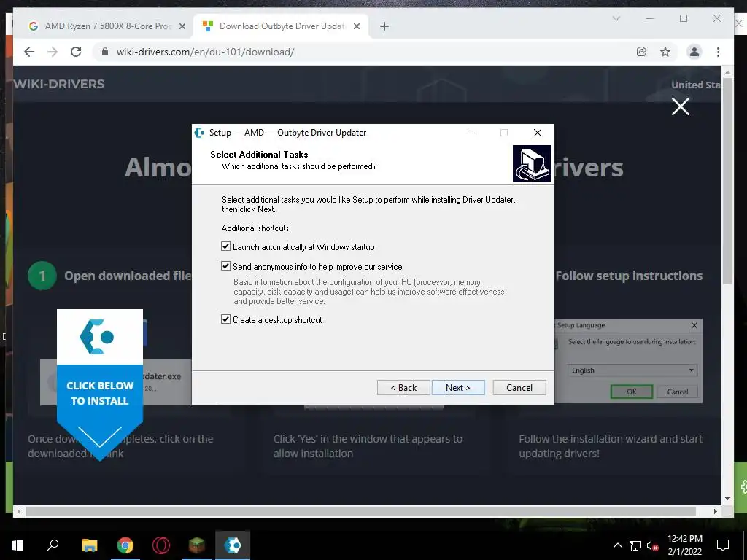Launch Opera from taskbar
747x560 pixels.
pos(161,545)
